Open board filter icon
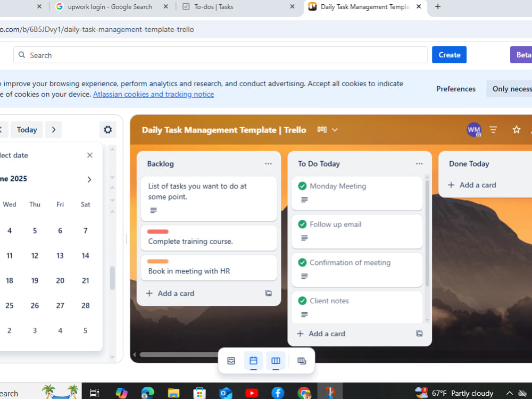Viewport: 532px width, 399px height. [x=493, y=130]
